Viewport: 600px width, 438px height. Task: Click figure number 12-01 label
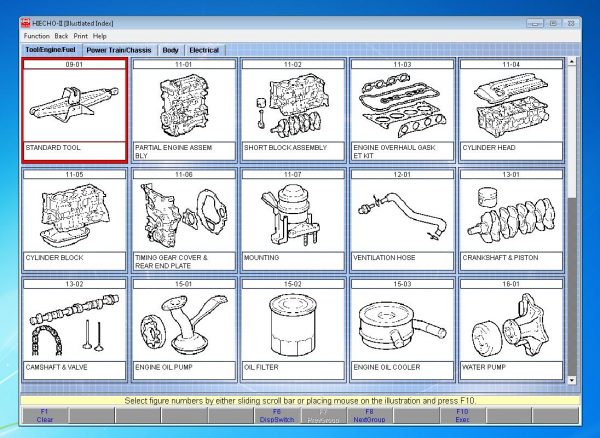tap(402, 174)
